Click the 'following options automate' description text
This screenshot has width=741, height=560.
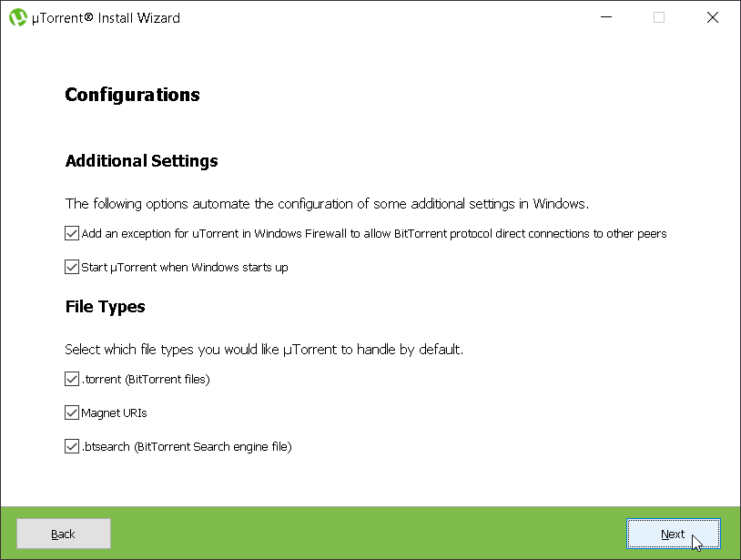(327, 204)
